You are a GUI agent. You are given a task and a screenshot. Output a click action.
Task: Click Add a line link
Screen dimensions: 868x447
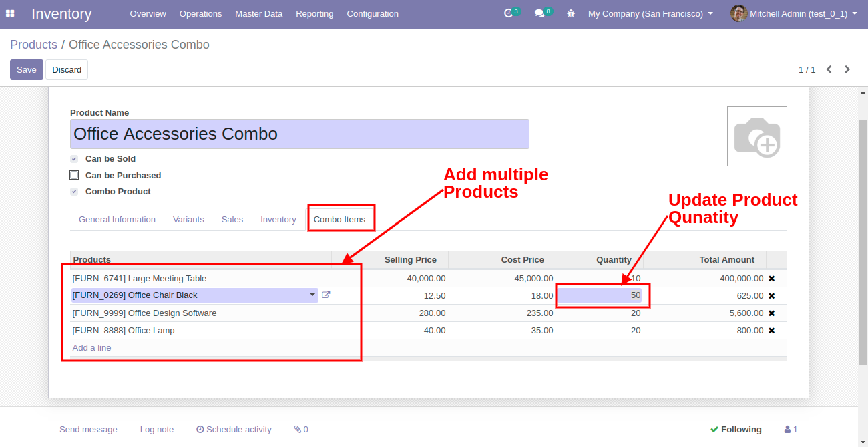pyautogui.click(x=92, y=348)
